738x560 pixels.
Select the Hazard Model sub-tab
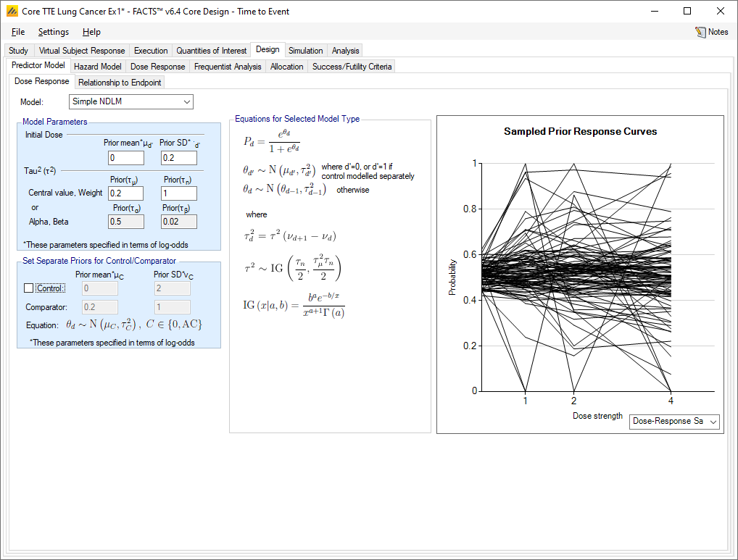tap(98, 67)
